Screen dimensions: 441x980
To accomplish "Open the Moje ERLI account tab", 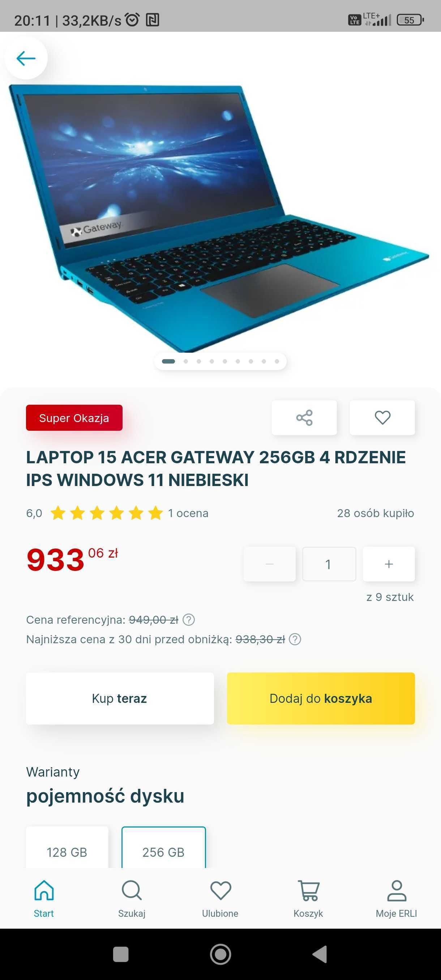I will pos(397,899).
